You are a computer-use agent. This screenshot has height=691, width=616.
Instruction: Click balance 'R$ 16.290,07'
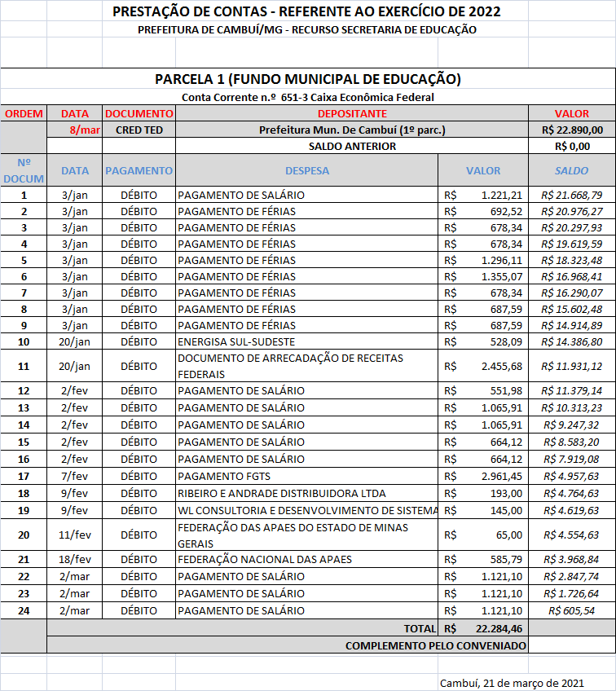pyautogui.click(x=572, y=293)
